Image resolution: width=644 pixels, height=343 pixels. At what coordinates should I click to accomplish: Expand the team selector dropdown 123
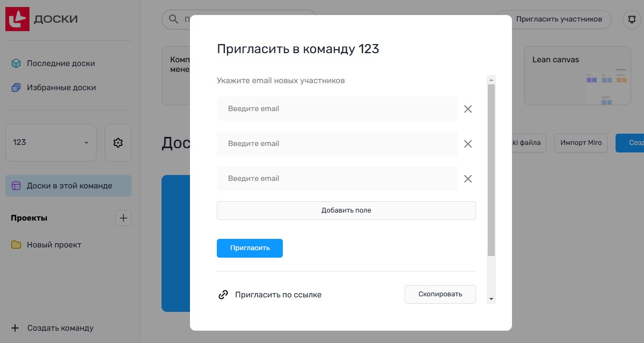point(51,143)
